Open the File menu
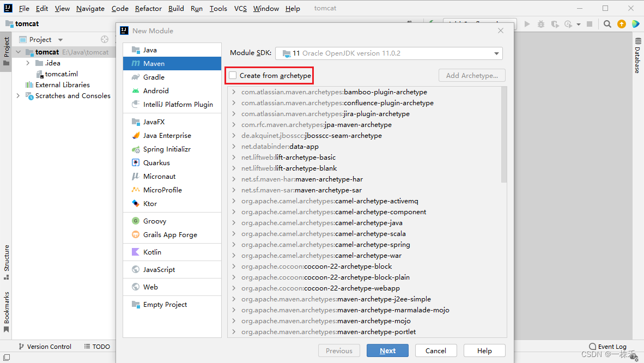The width and height of the screenshot is (644, 363). click(x=24, y=8)
